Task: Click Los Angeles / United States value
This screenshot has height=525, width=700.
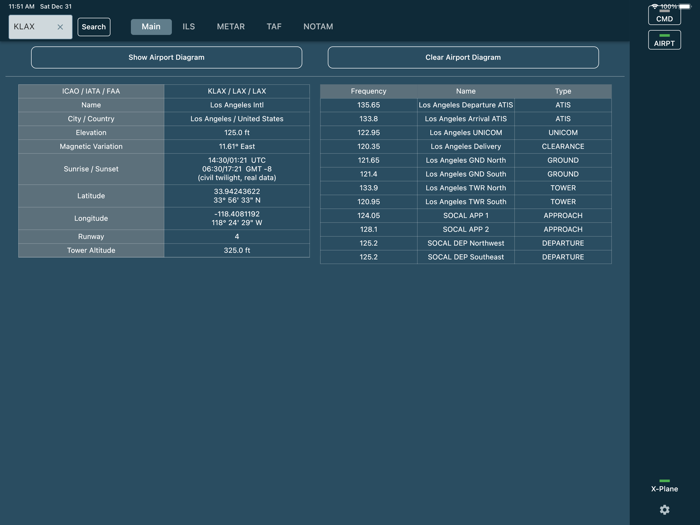Action: click(x=237, y=119)
